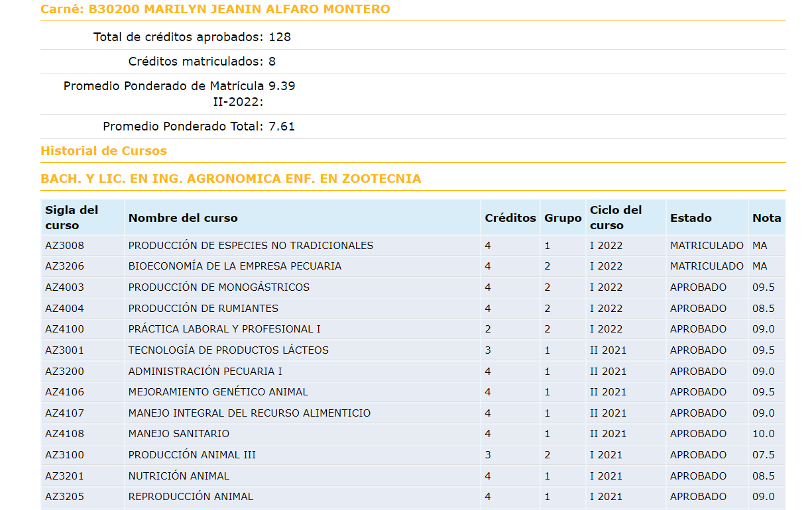Click the total approved credits value 128
The height and width of the screenshot is (510, 812).
click(x=280, y=37)
